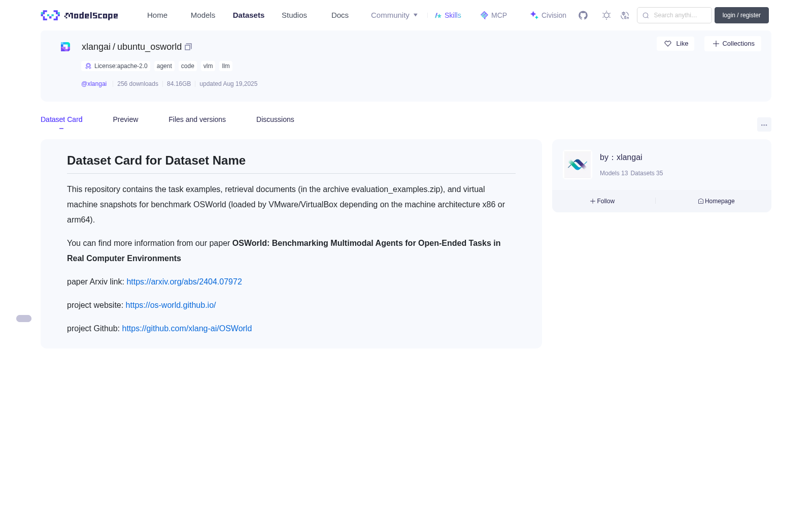This screenshot has height=508, width=812.
Task: Click the xlangai avatar thumbnail
Action: coord(578,165)
